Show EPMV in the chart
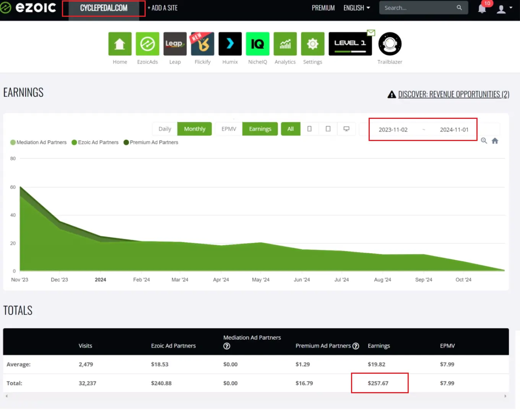The image size is (520, 420). [229, 129]
